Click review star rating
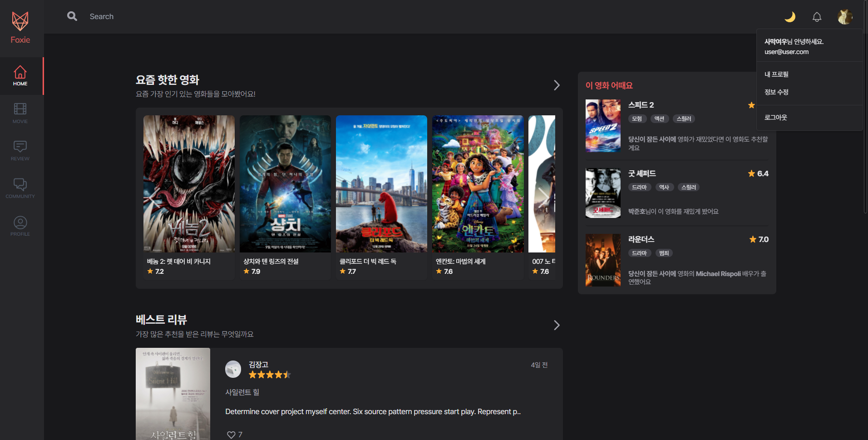This screenshot has height=440, width=868. (x=270, y=375)
